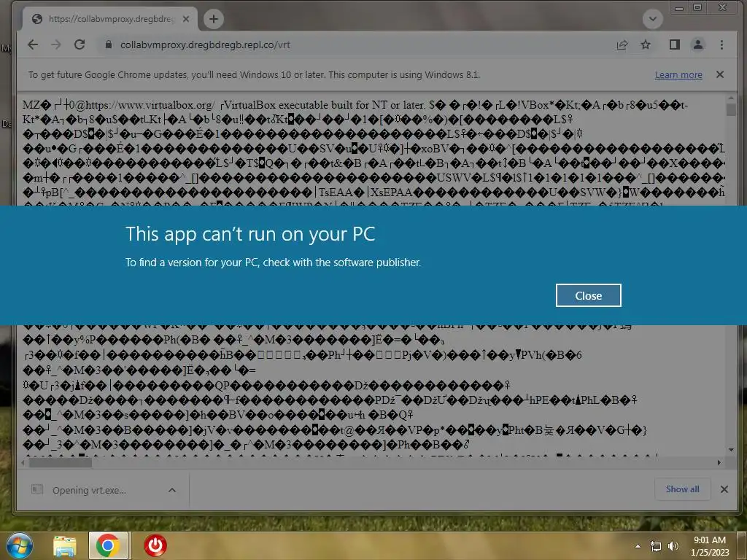Close the 'can't run on your PC' dialog
Viewport: 747px width, 560px height.
pos(589,296)
